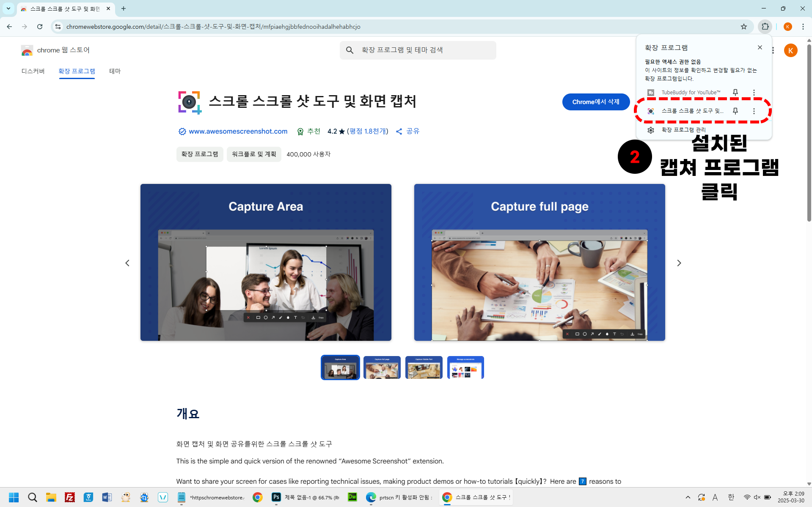812x507 pixels.
Task: Toggle the Korean IME 한 indicator in tray
Action: (731, 497)
